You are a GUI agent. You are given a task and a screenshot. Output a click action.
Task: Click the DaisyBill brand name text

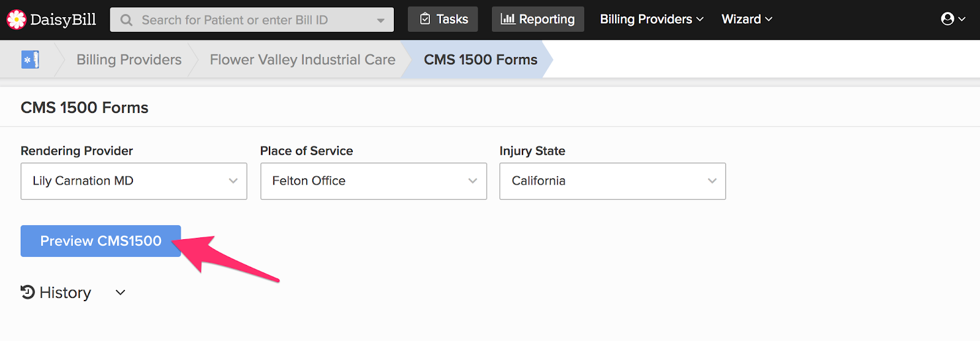63,20
